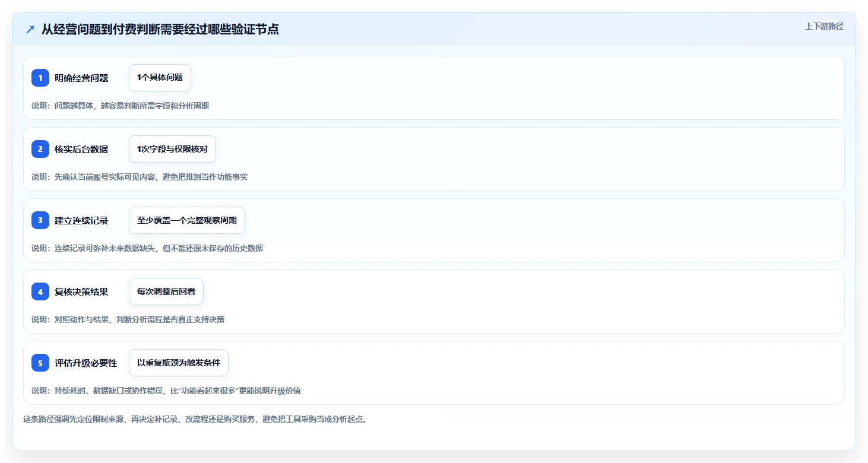Select the step title '复核决策结果'
This screenshot has height=463, width=868.
click(x=81, y=291)
